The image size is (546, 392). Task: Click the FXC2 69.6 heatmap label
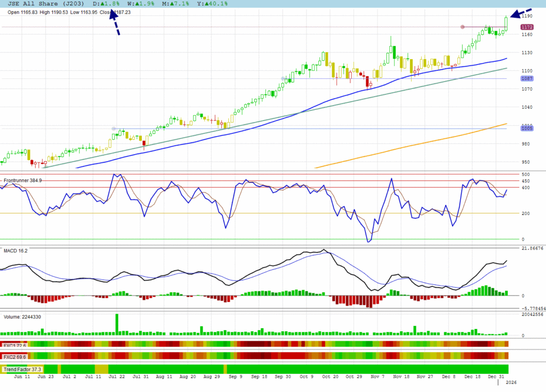tap(15, 356)
